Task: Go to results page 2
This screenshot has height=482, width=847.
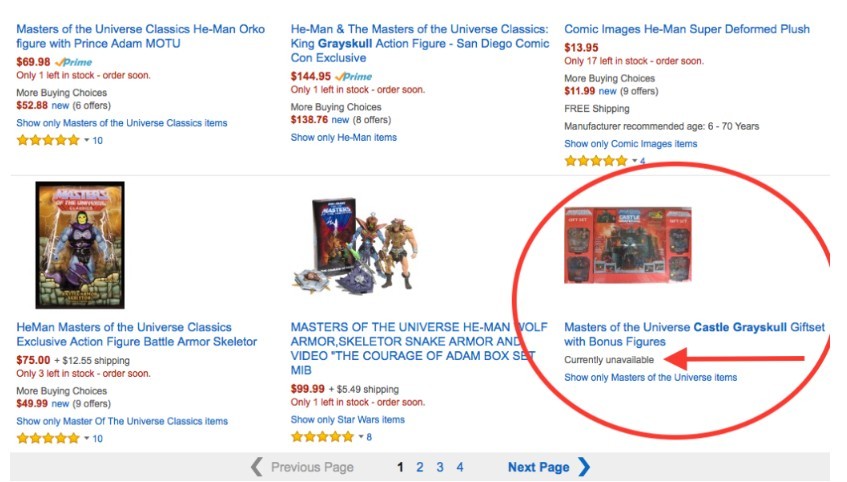Action: 420,467
